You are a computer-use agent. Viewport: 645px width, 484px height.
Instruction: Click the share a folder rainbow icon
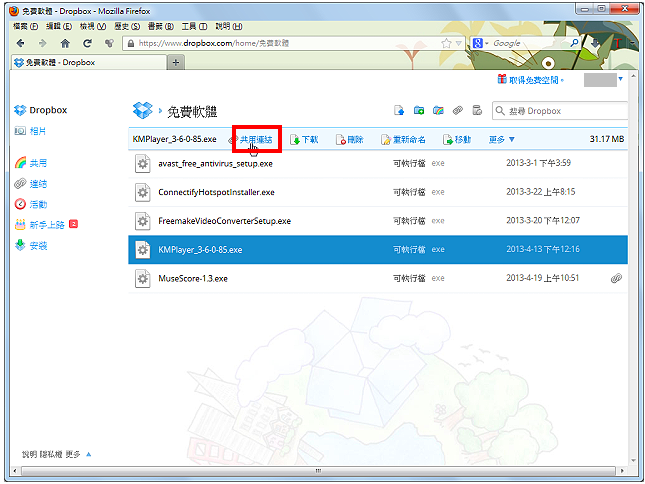pyautogui.click(x=438, y=111)
